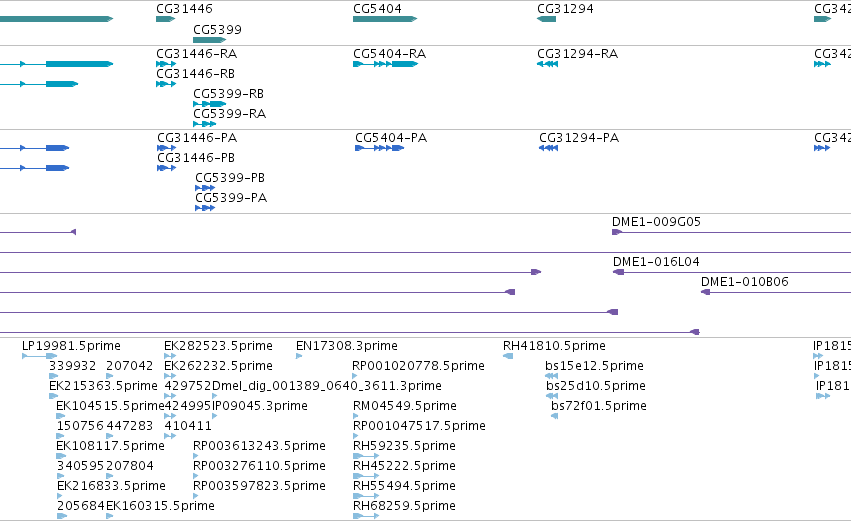
Task: Select protein CG31446-PB
Action: pyautogui.click(x=196, y=157)
